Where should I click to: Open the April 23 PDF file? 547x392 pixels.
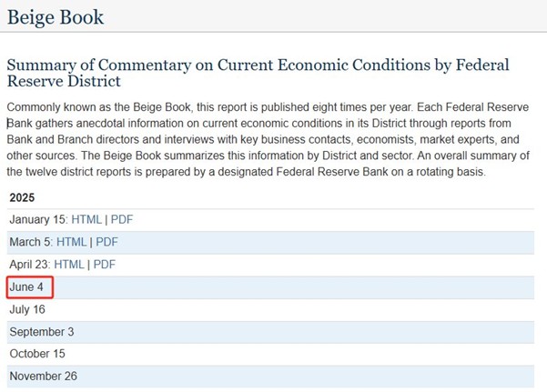point(105,265)
